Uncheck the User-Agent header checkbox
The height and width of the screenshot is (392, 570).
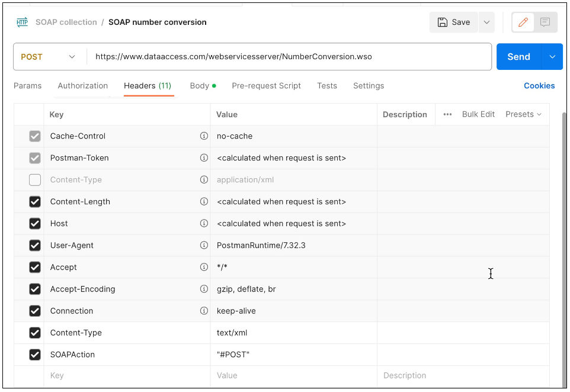[x=35, y=245]
